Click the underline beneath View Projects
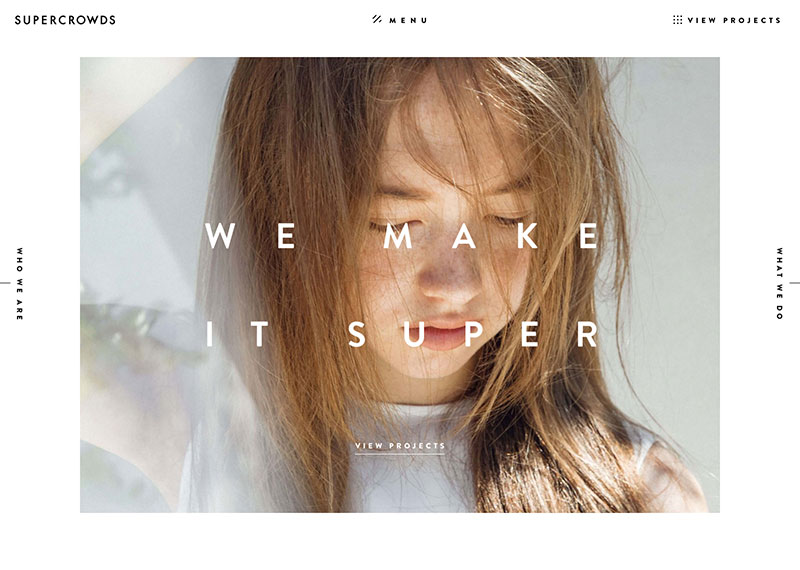This screenshot has width=800, height=570. (x=400, y=454)
